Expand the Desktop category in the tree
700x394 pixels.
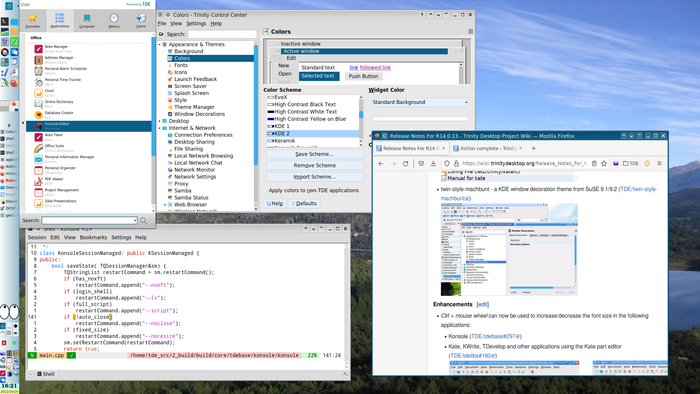[x=160, y=121]
